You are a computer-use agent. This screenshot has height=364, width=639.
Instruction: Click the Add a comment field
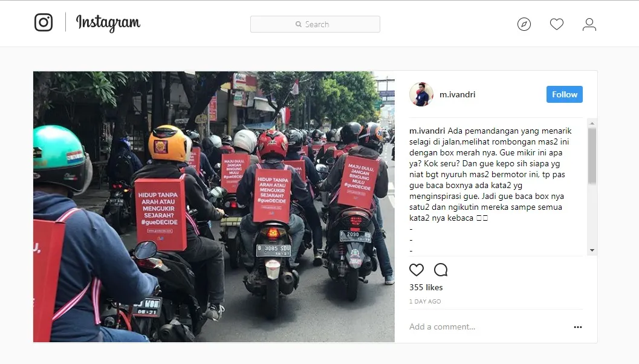[x=487, y=327]
